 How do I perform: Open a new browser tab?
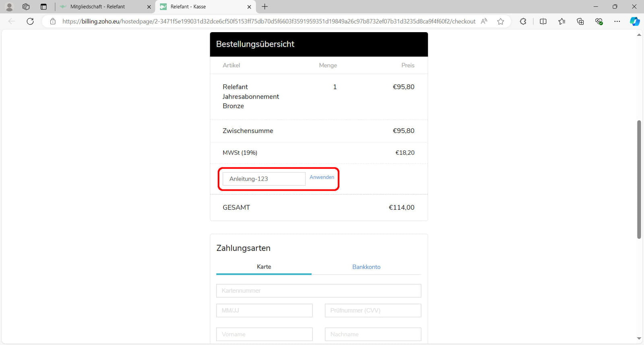264,7
